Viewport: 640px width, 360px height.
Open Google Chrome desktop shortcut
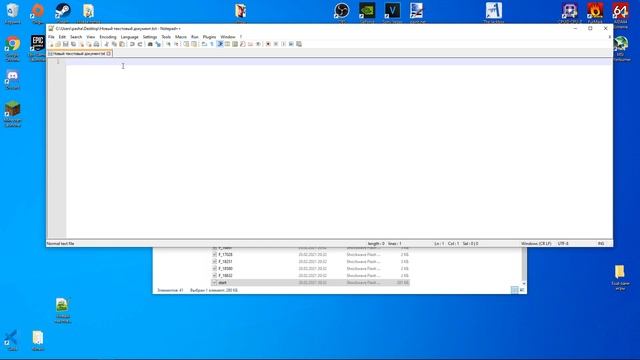tap(13, 48)
